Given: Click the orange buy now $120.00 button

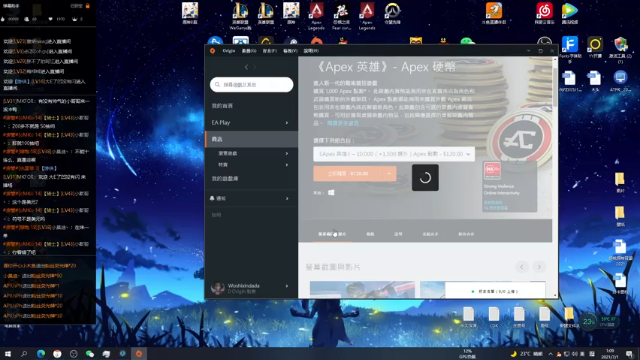Looking at the screenshot, I should 348,173.
